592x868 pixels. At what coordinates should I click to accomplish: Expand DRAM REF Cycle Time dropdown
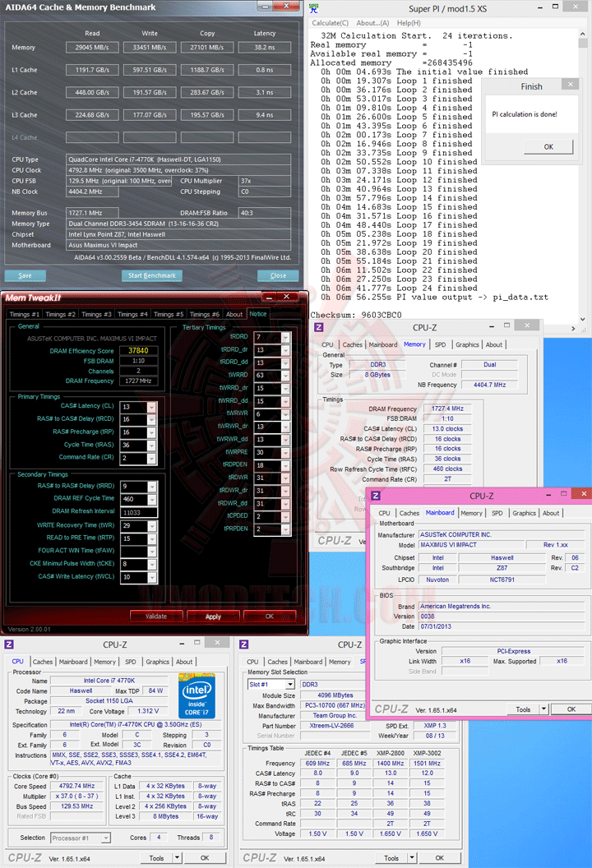tap(152, 499)
